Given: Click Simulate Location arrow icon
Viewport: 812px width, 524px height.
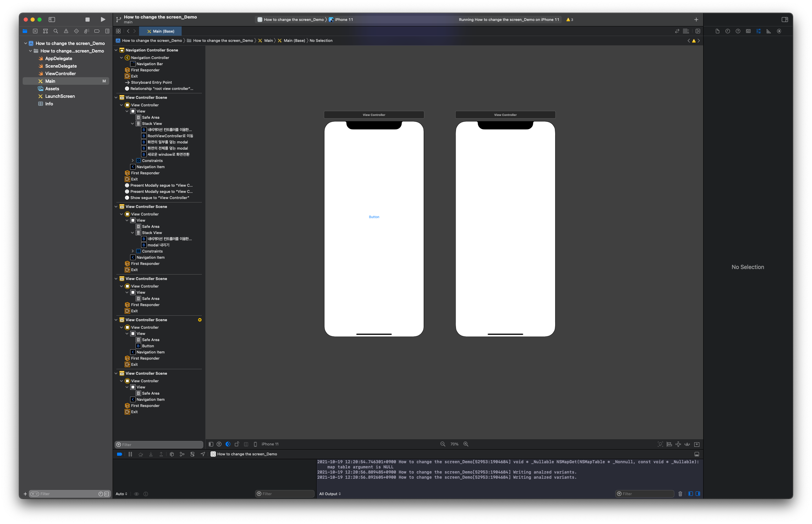Looking at the screenshot, I should (x=203, y=454).
